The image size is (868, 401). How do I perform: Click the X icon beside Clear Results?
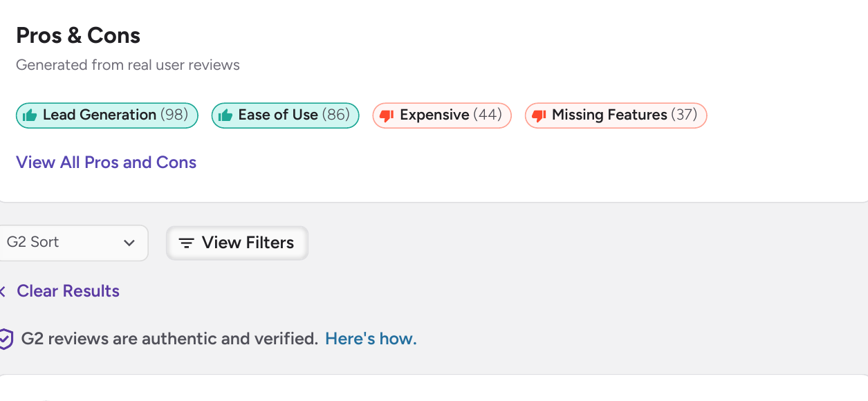(x=3, y=292)
